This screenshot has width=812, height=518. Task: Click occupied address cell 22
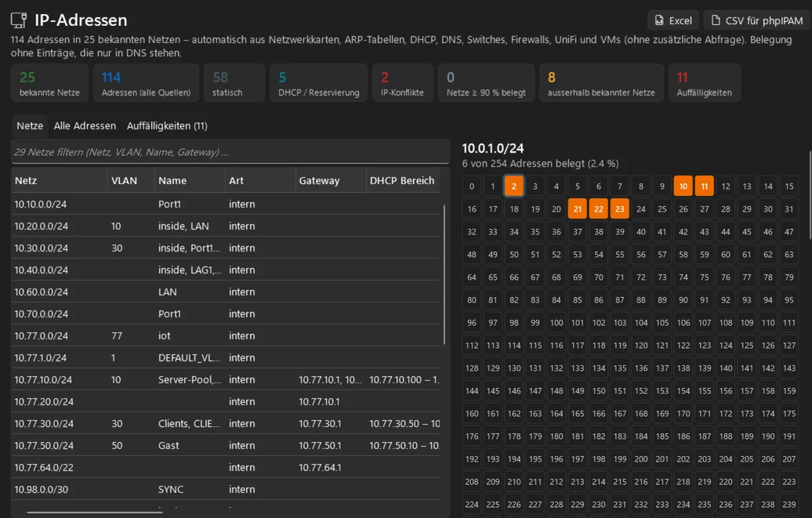pos(599,208)
